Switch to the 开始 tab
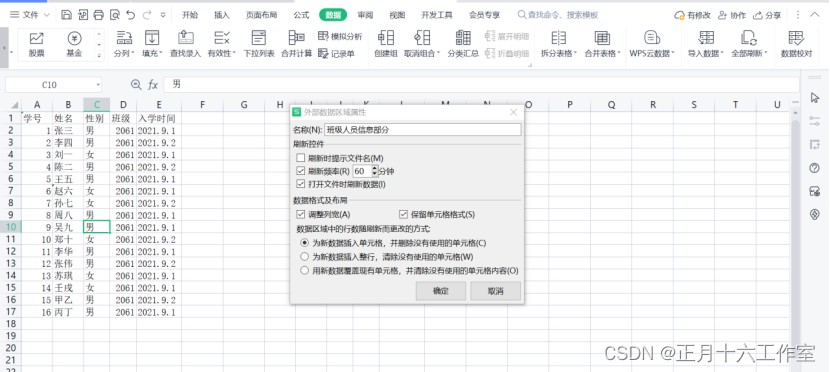The image size is (830, 372). 190,15
